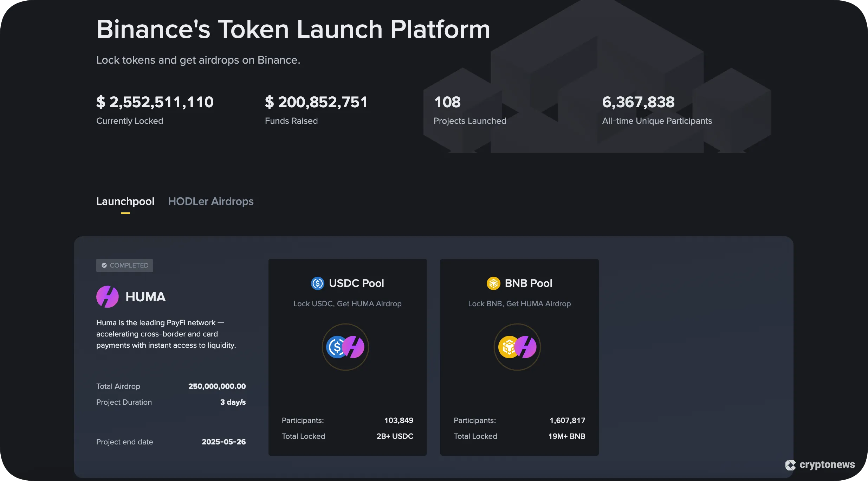This screenshot has width=868, height=481.
Task: Click the checkmark icon in the COMPLETED badge
Action: click(104, 265)
